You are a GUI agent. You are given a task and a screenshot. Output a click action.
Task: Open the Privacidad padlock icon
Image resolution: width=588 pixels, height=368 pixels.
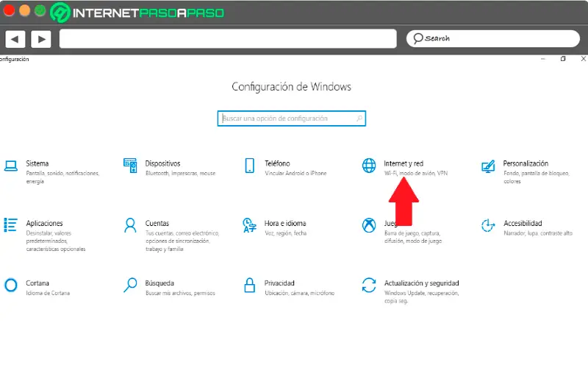249,285
